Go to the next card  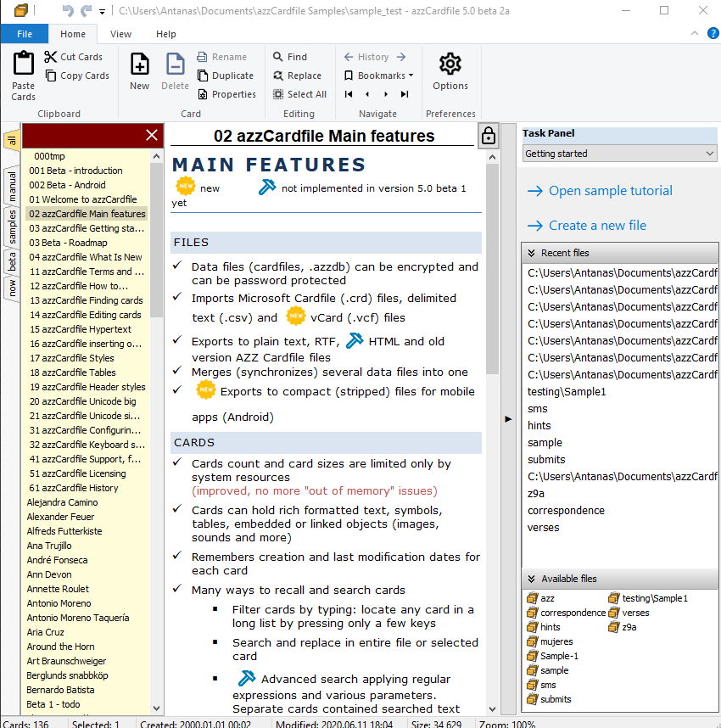pos(386,94)
